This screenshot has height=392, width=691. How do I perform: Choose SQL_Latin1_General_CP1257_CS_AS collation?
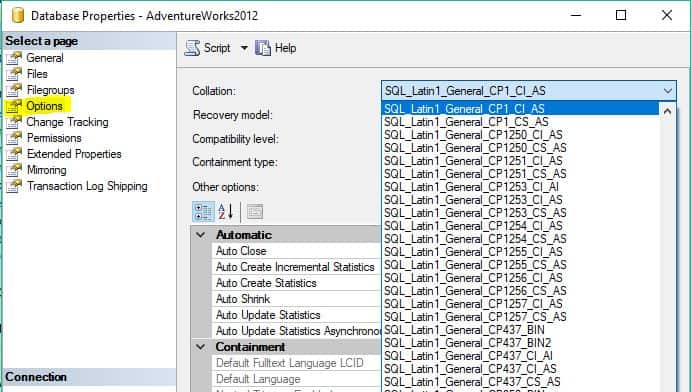(x=520, y=317)
